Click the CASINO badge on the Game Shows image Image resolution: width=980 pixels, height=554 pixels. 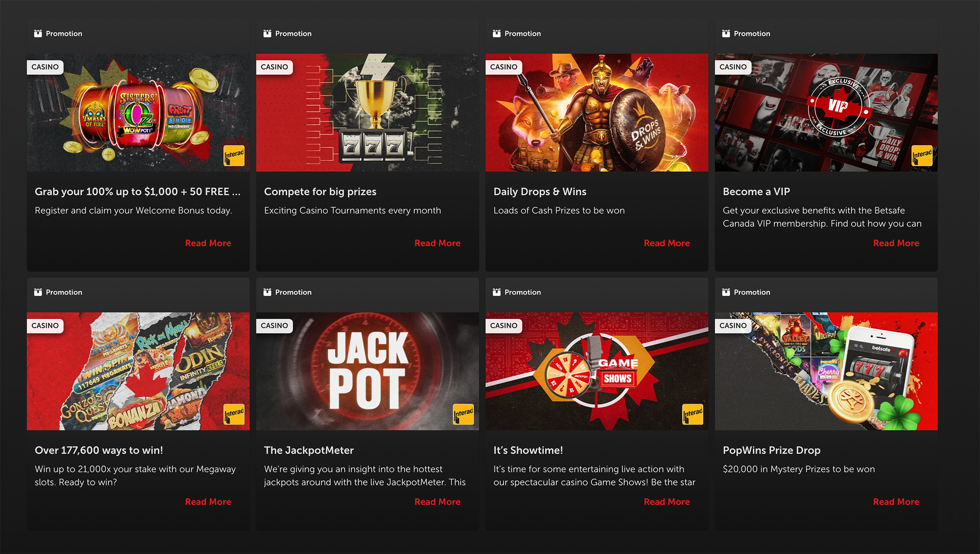coord(504,326)
